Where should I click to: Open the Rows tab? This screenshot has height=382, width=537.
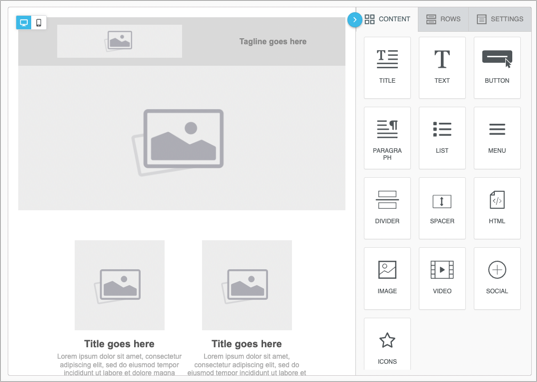[443, 19]
